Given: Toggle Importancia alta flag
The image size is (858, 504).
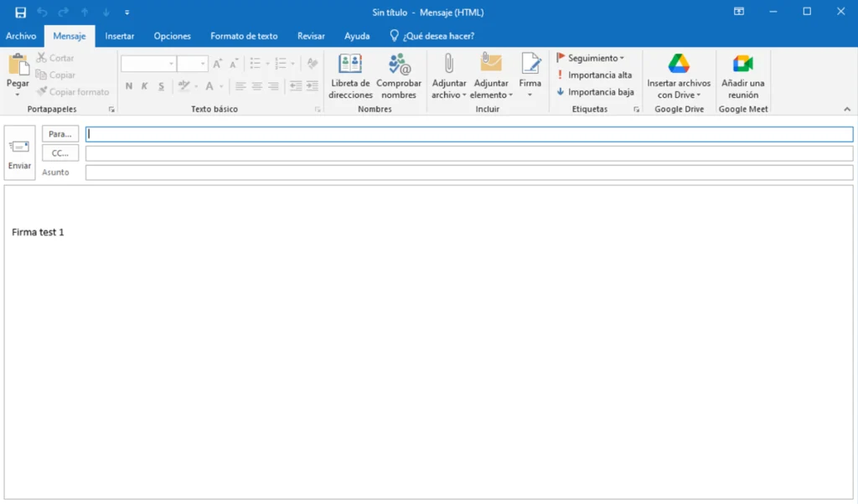Looking at the screenshot, I should pyautogui.click(x=594, y=75).
